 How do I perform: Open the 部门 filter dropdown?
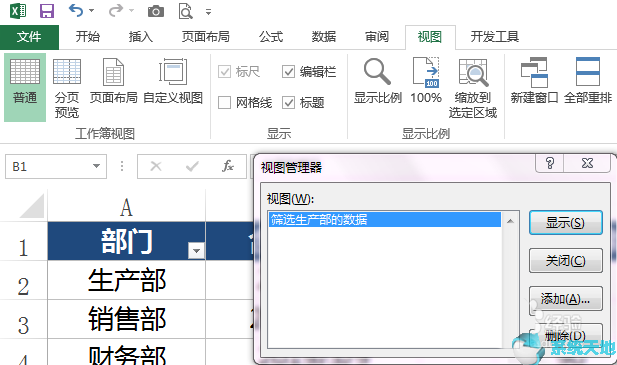coord(196,251)
